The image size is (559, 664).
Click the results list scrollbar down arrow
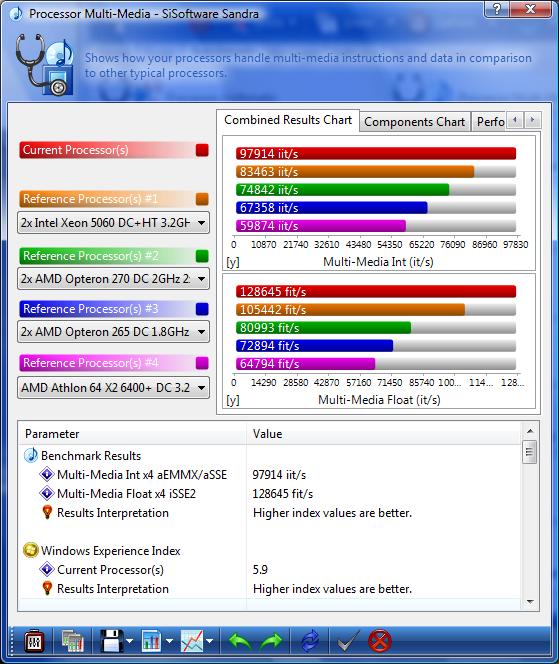coord(530,602)
